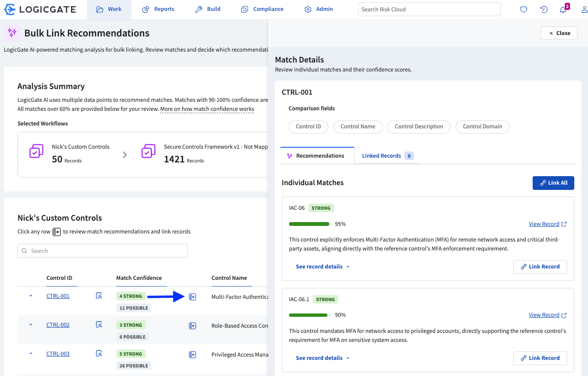This screenshot has height=376, width=588.
Task: Click the 1421 Records count
Action: pos(184,160)
